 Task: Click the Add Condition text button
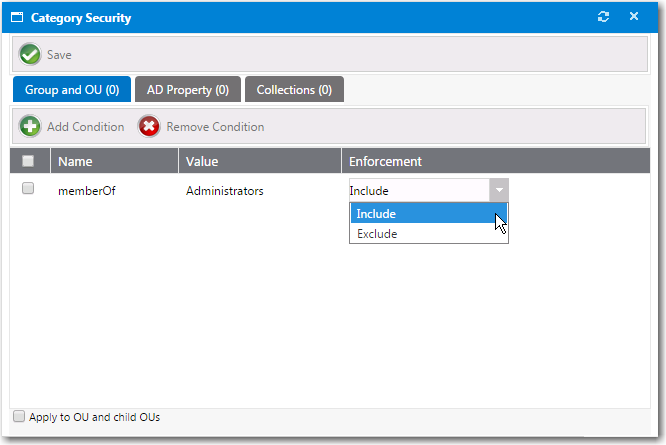[86, 127]
